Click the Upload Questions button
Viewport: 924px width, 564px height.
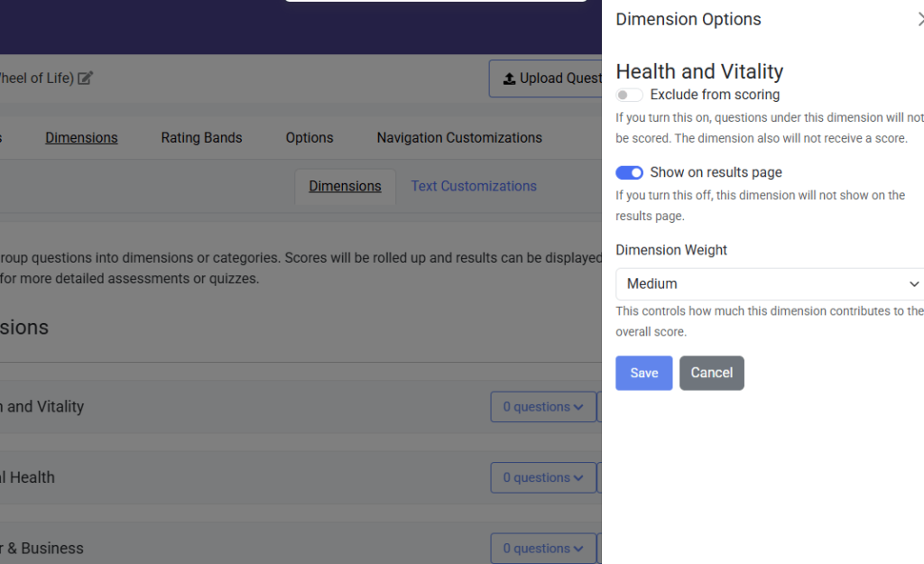pos(545,79)
